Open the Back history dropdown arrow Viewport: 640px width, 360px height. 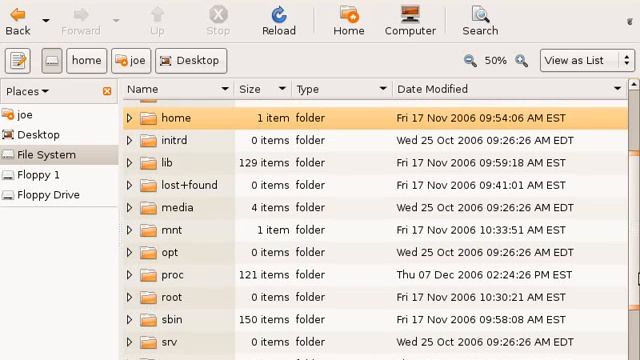(x=46, y=20)
